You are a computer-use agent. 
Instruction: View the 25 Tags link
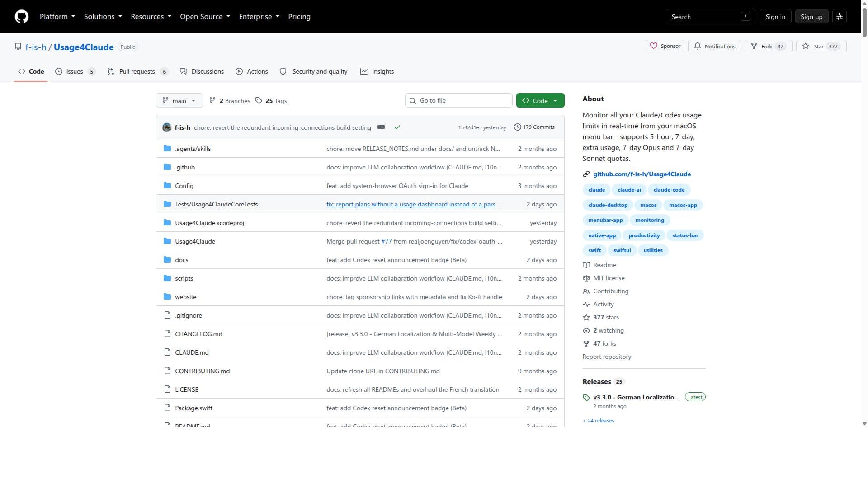[x=271, y=101]
